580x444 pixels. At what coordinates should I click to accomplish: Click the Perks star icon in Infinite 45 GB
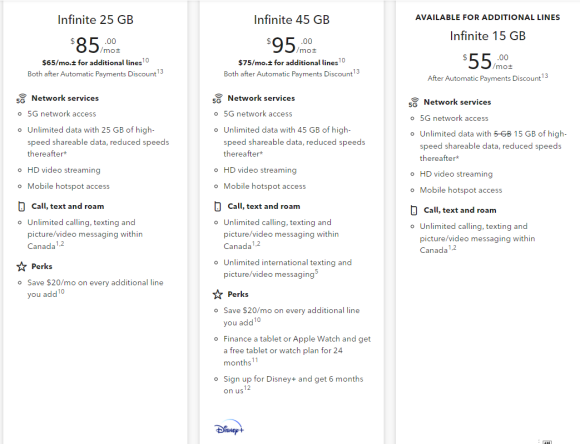point(218,295)
